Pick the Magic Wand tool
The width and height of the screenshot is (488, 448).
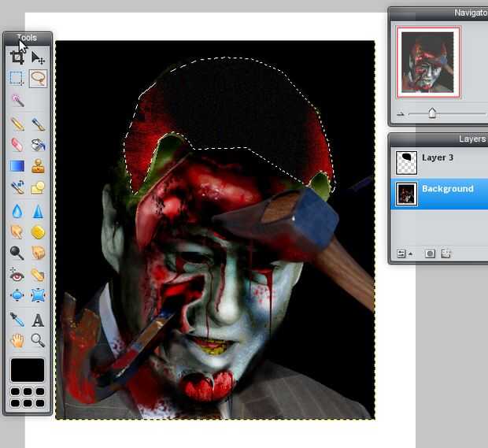pos(17,100)
